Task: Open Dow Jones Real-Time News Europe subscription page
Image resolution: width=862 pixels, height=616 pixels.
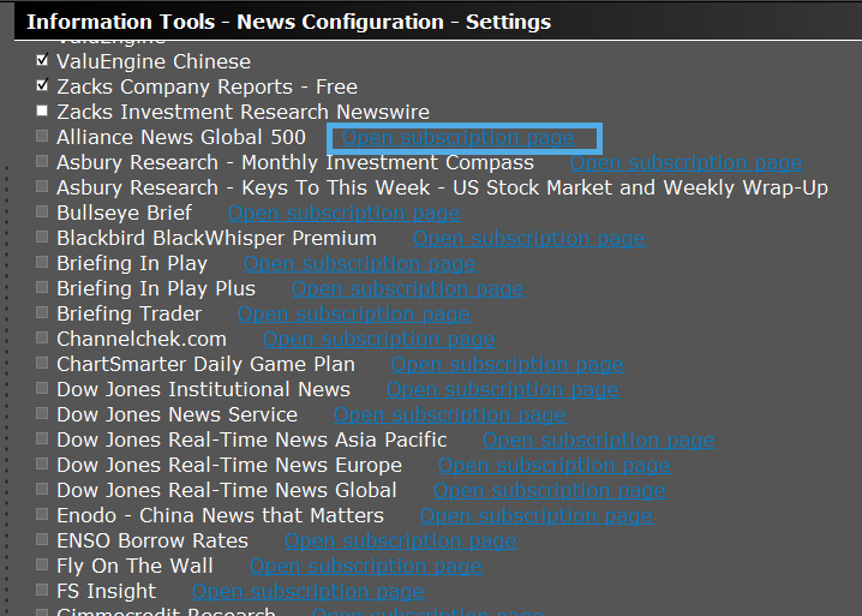Action: pos(554,464)
